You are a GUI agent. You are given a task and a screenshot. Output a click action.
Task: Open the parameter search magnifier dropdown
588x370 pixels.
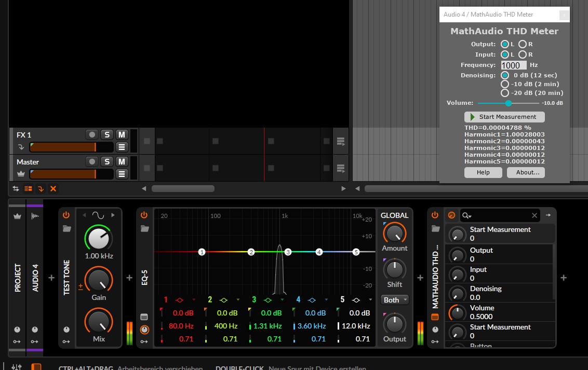[x=467, y=215]
